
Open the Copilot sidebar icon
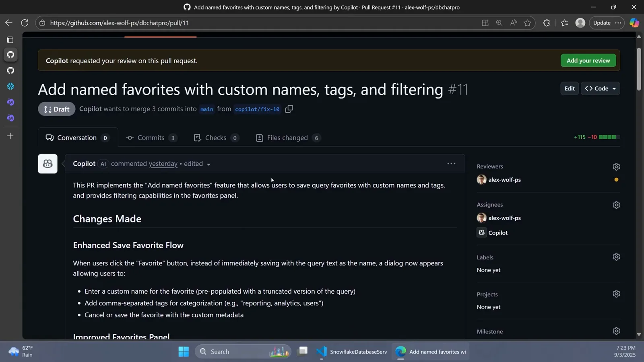pyautogui.click(x=634, y=23)
